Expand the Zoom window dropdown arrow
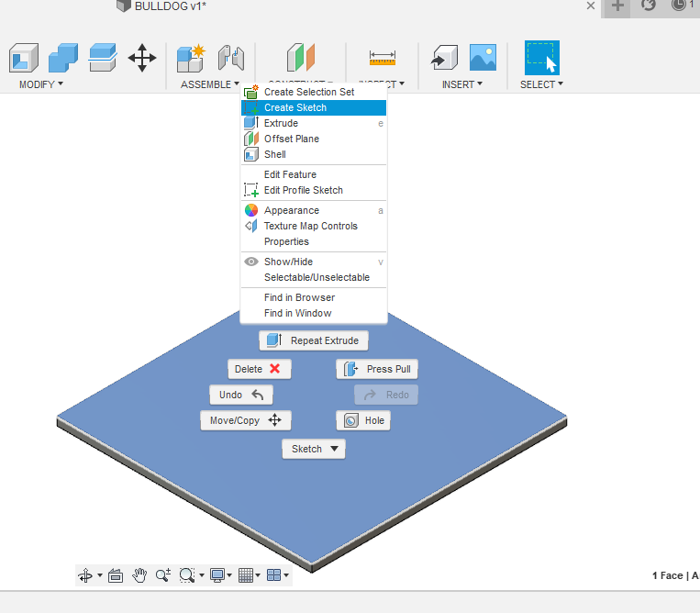 pos(202,575)
